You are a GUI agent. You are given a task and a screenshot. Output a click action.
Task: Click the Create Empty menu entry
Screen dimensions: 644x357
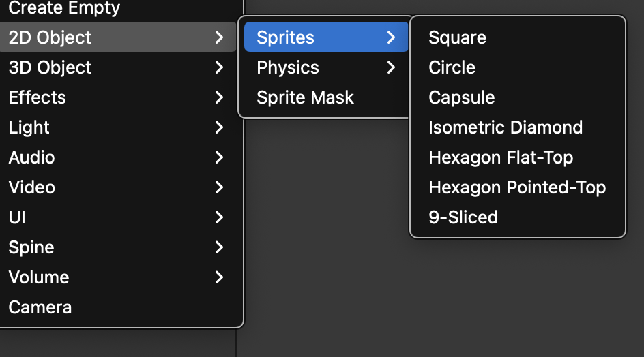pyautogui.click(x=64, y=8)
